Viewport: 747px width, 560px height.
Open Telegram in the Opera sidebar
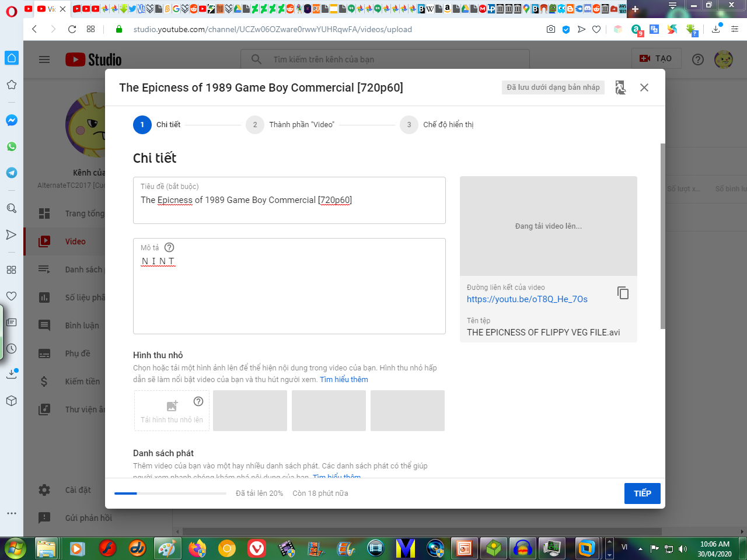click(x=11, y=173)
